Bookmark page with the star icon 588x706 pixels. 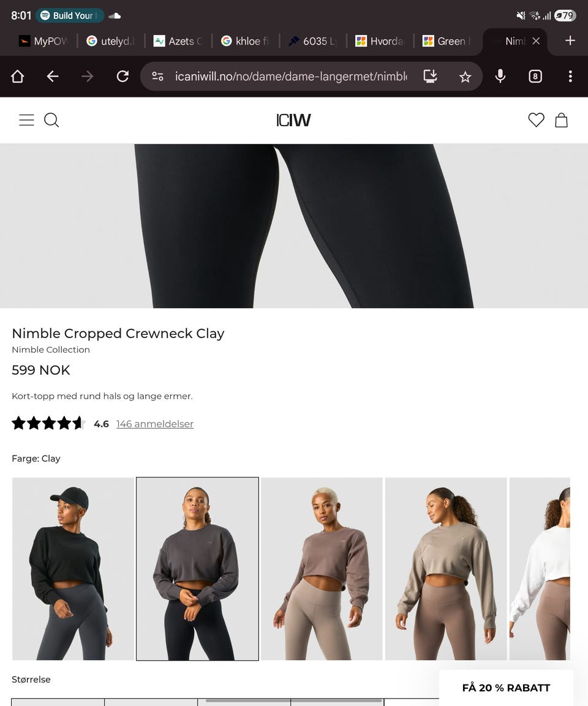465,77
